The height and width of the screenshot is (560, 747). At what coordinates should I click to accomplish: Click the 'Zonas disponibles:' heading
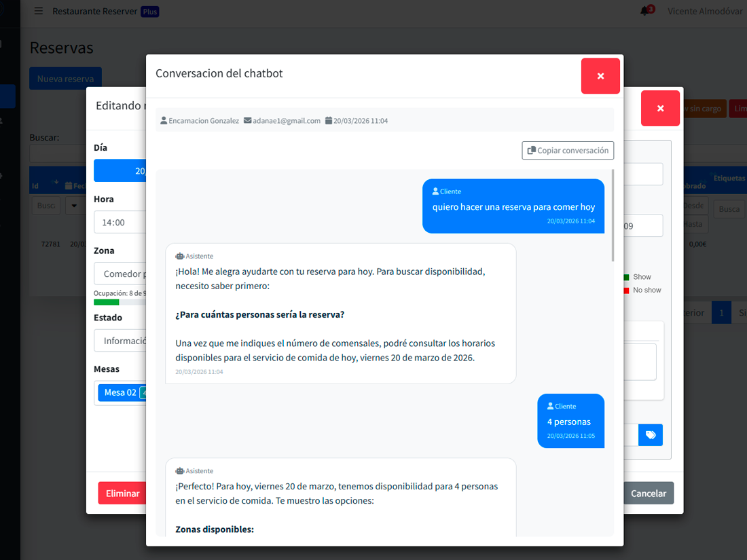coord(215,529)
